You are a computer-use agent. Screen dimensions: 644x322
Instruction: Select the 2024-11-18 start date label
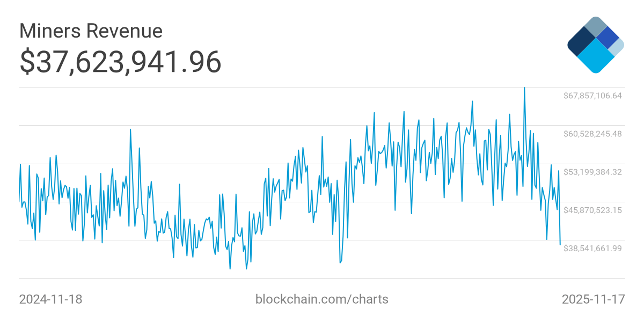[50, 299]
